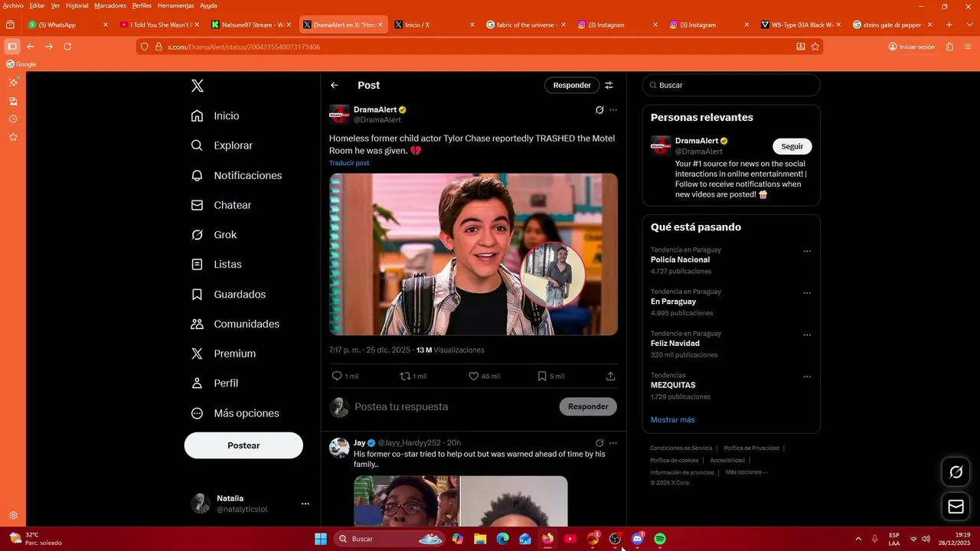980x551 pixels.
Task: Open Firefox hamburger application menu
Action: tap(968, 47)
